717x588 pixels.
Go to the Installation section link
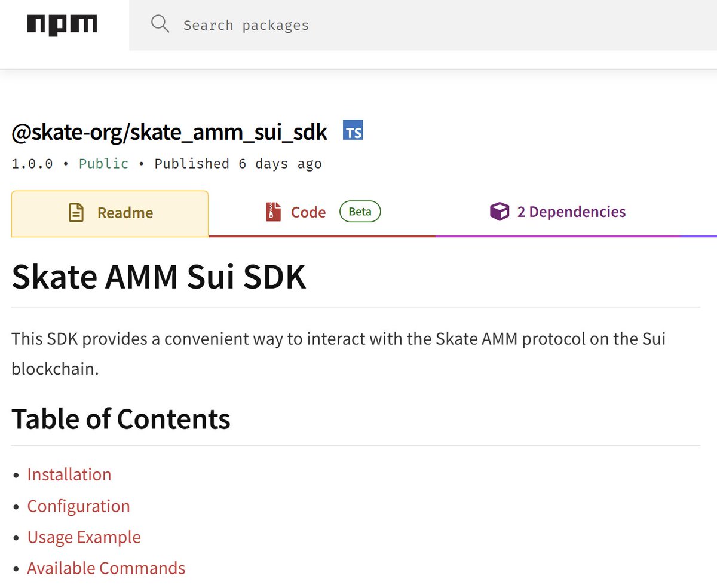click(69, 474)
